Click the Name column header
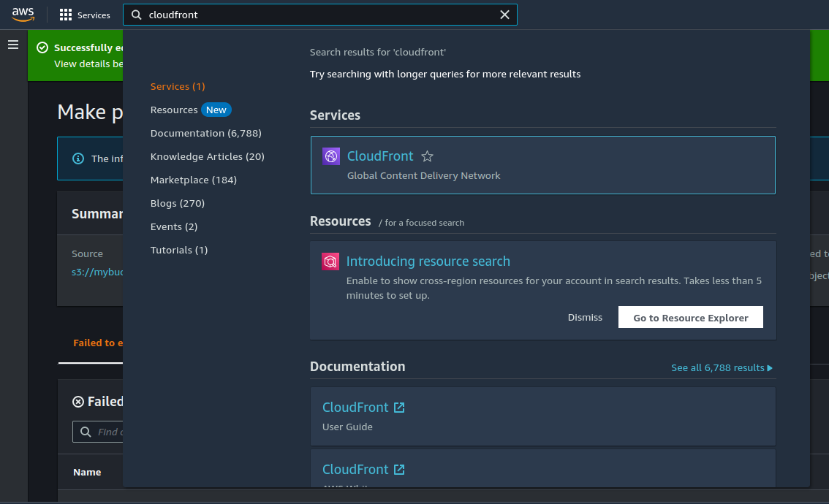 [x=87, y=473]
